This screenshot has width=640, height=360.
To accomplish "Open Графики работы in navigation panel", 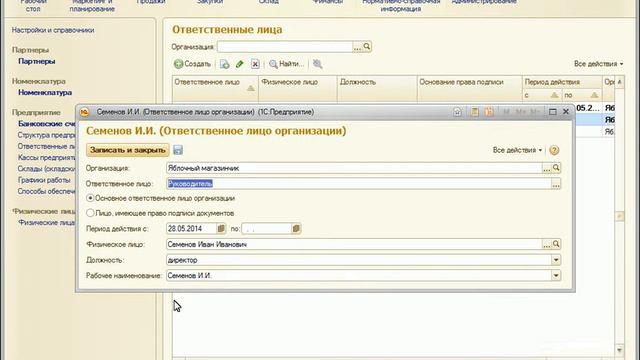I will (x=44, y=180).
